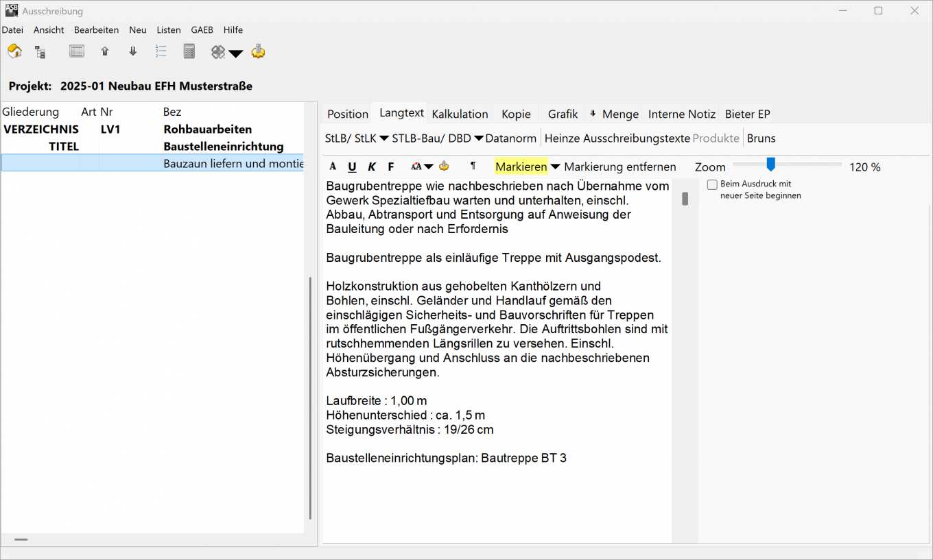Click the move down arrow icon
933x560 pixels.
coord(133,51)
